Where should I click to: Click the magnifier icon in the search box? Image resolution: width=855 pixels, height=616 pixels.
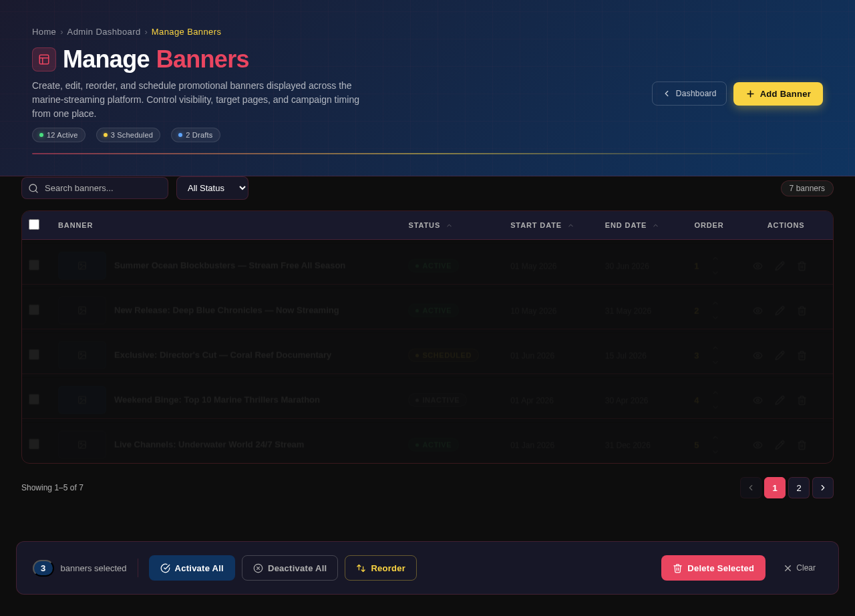click(x=33, y=188)
